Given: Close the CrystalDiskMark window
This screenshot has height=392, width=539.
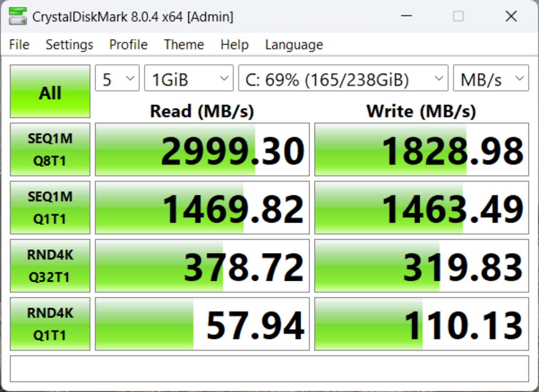Looking at the screenshot, I should click(511, 16).
